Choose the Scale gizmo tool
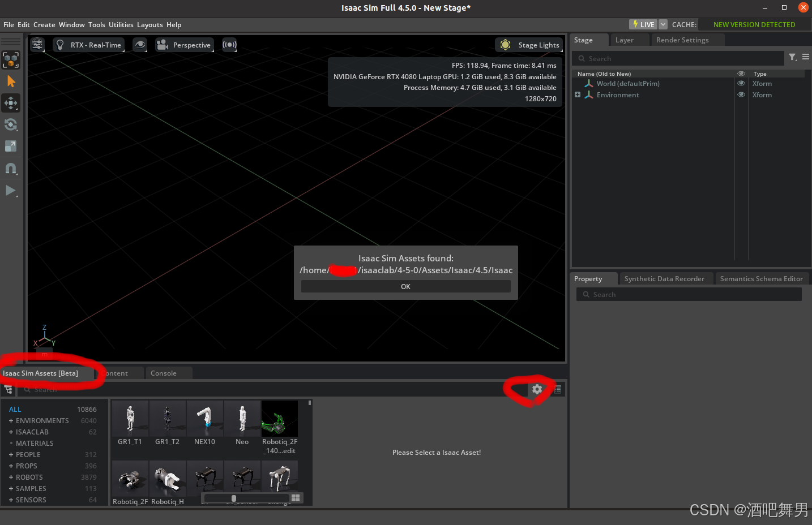812x525 pixels. (11, 146)
